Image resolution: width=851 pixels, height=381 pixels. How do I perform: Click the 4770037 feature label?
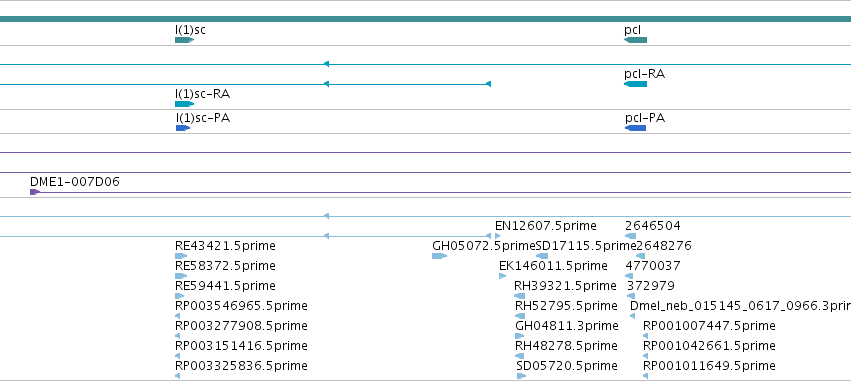653,266
